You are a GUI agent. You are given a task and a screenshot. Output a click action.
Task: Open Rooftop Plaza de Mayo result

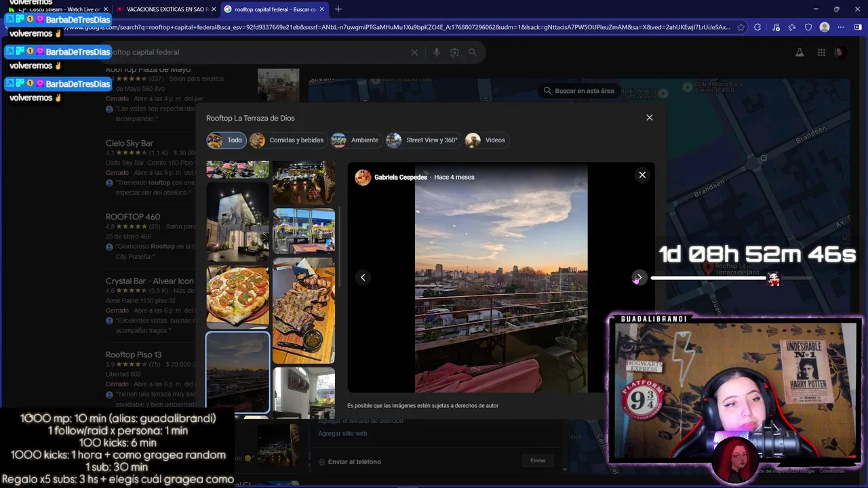(149, 70)
